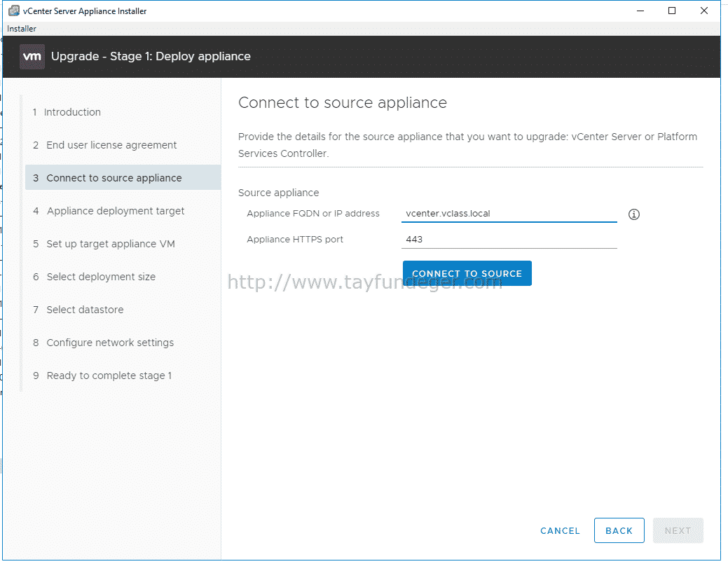Image resolution: width=728 pixels, height=564 pixels.
Task: Open the Installer menu
Action: (21, 29)
